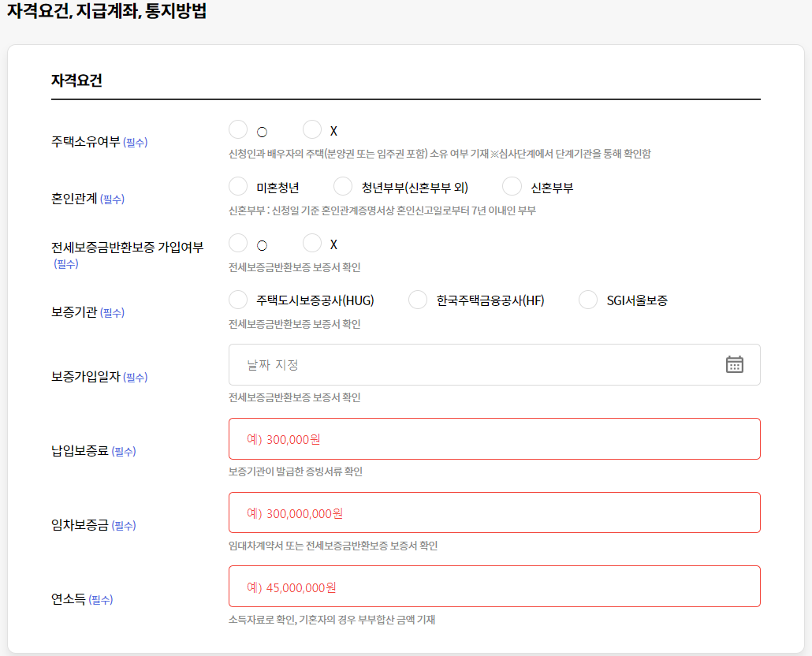Click hint 소득자료로 확인, 기혼자의 경우 부부합산

pos(332,620)
